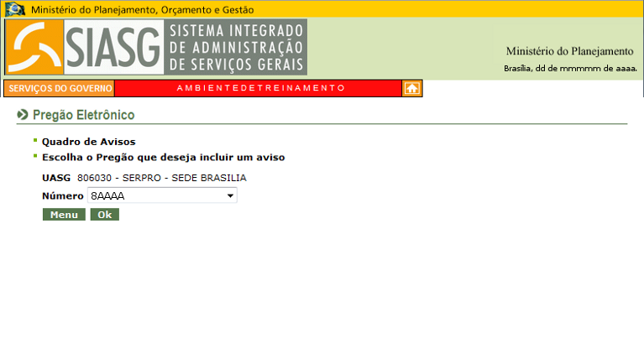Viewport: 644px width, 338px height.
Task: Open the Número dropdown showing 8AAAA
Action: tap(162, 195)
